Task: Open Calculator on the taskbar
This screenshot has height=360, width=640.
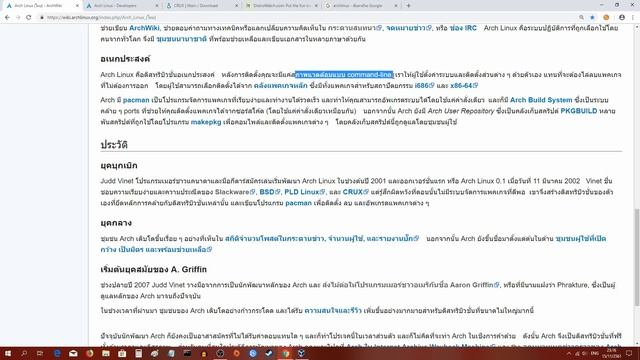Action: [139, 353]
